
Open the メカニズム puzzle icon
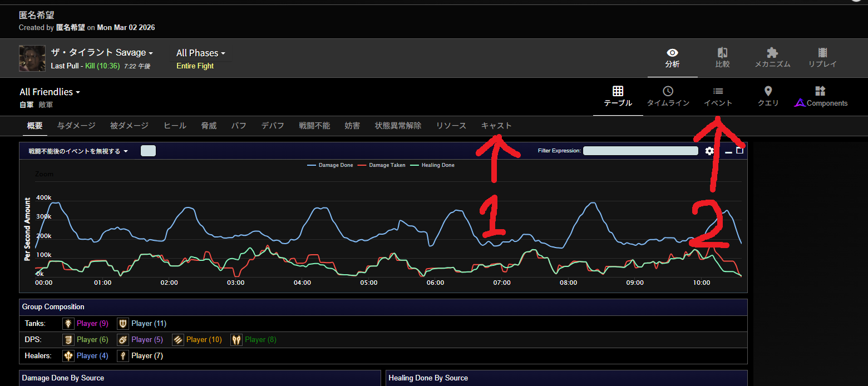(x=772, y=58)
